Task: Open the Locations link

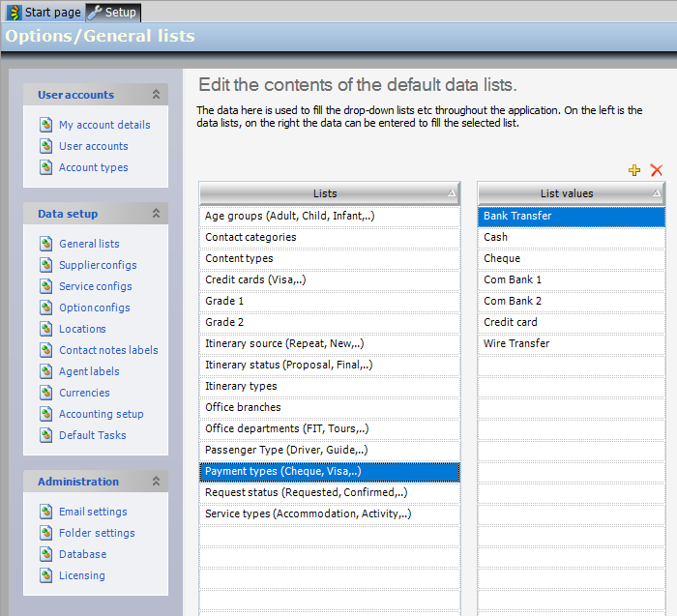Action: pos(82,329)
